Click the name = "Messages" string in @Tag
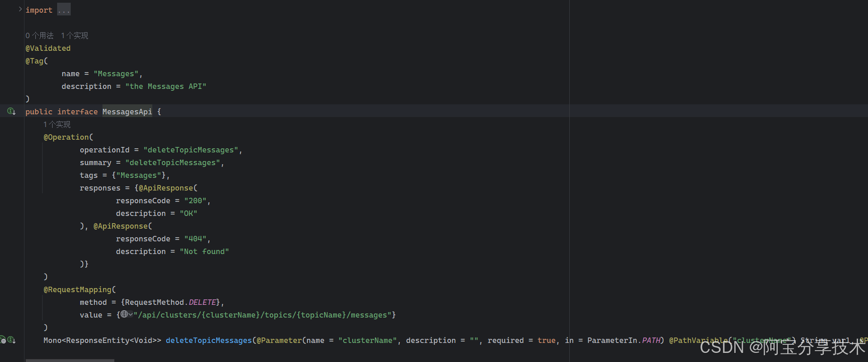This screenshot has width=868, height=362. (x=116, y=73)
